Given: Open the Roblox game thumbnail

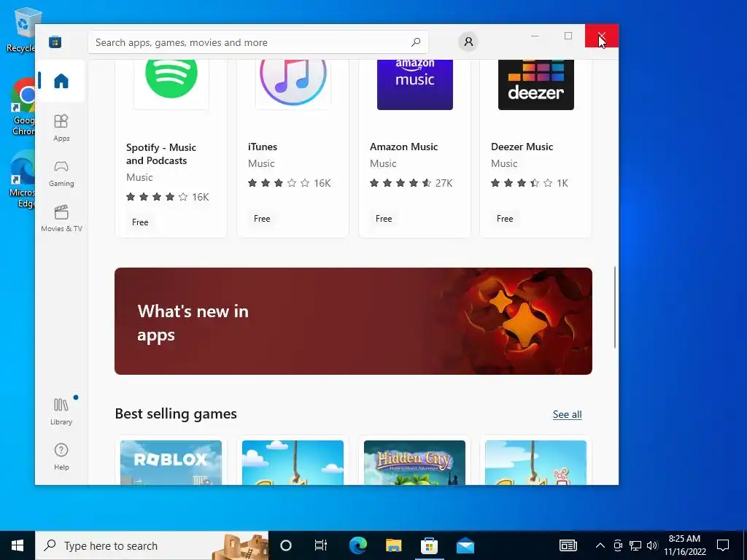Looking at the screenshot, I should click(171, 462).
